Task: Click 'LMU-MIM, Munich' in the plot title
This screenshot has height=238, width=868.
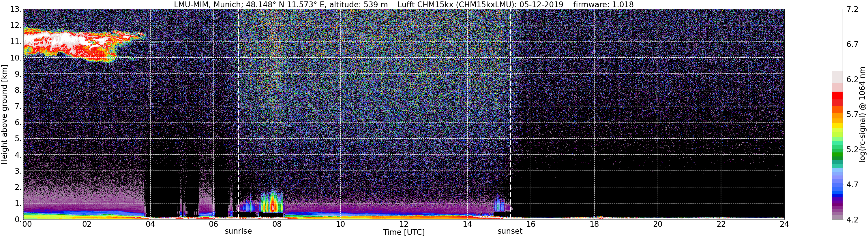Action: (x=208, y=4)
